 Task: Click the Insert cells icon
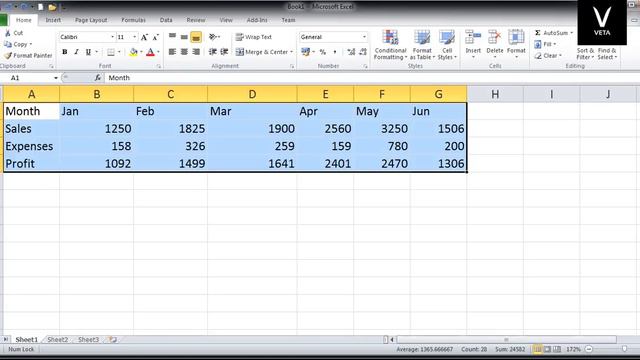pos(473,38)
